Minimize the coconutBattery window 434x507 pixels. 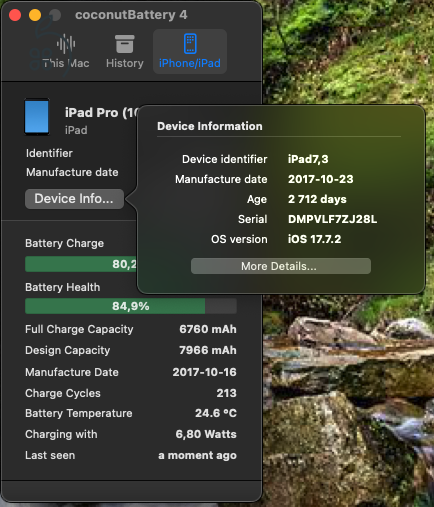(x=35, y=15)
